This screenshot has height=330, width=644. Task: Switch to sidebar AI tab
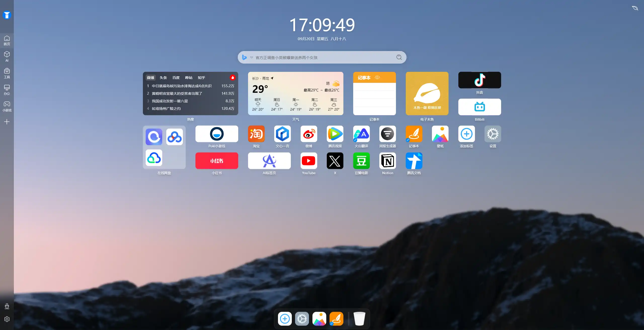point(7,57)
